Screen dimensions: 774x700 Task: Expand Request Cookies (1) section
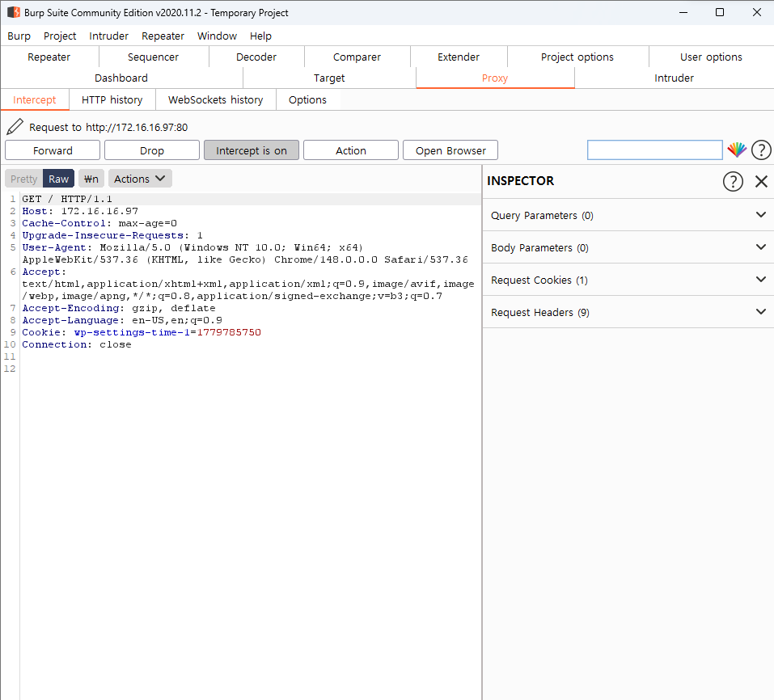tap(628, 280)
